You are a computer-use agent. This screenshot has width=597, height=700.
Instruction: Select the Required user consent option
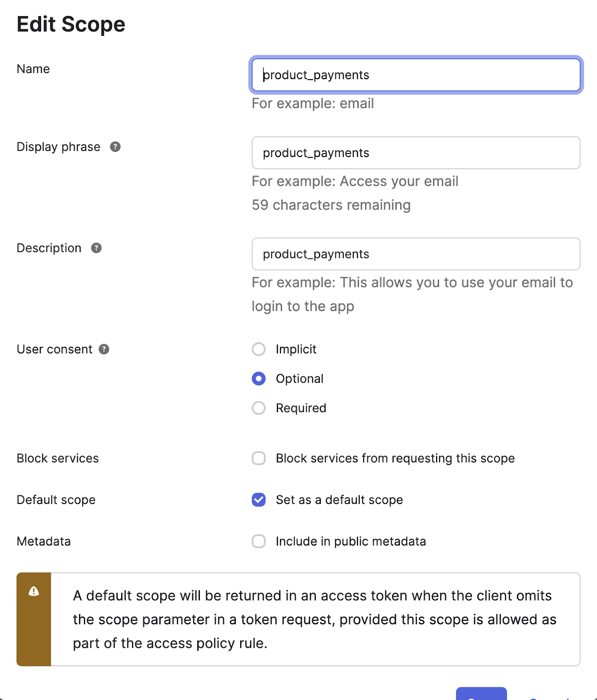point(258,408)
